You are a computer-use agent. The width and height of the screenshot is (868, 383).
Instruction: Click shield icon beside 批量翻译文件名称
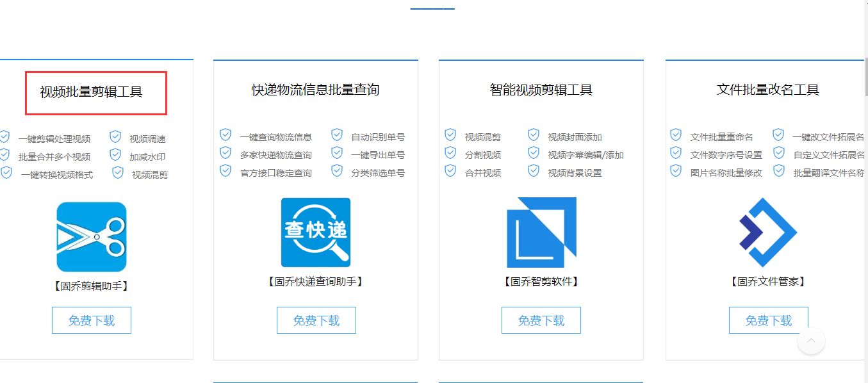pyautogui.click(x=778, y=170)
